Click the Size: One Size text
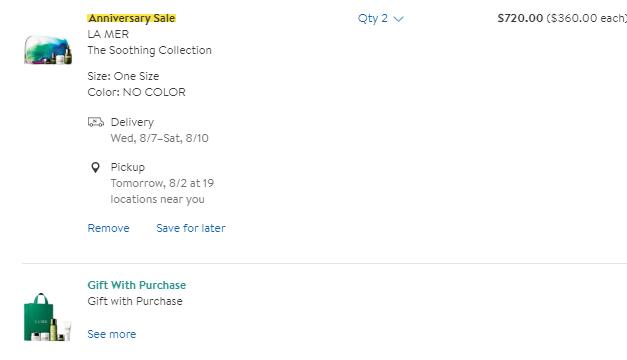Image resolution: width=627 pixels, height=360 pixels. point(123,76)
